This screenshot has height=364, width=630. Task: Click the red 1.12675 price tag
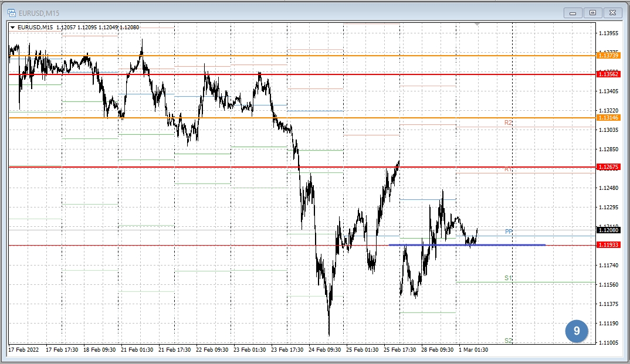[x=608, y=167]
